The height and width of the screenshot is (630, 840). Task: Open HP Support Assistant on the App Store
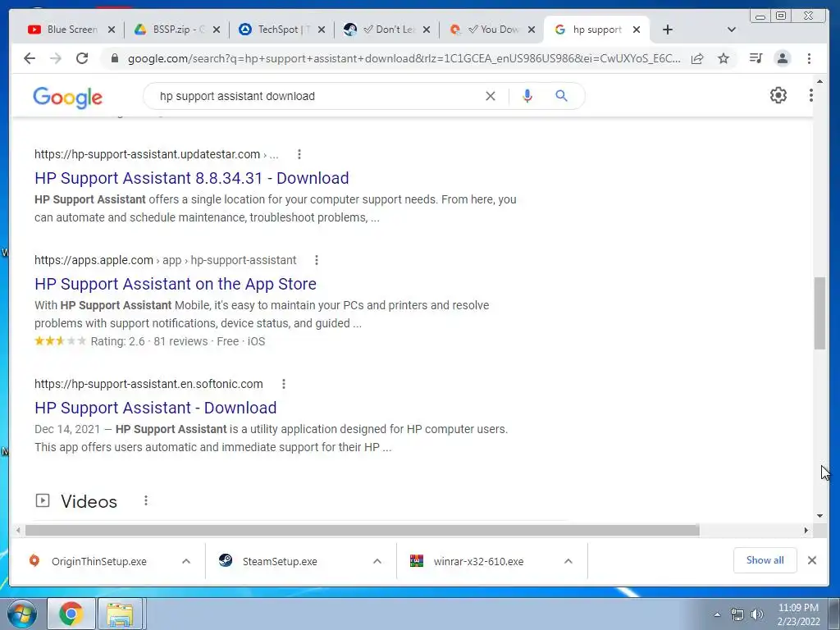(176, 284)
